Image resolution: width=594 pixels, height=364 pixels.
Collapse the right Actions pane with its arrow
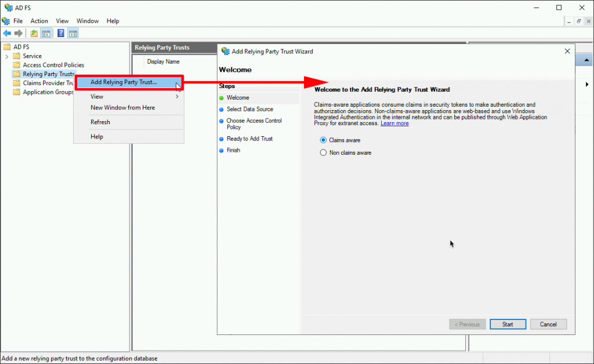coord(586,84)
